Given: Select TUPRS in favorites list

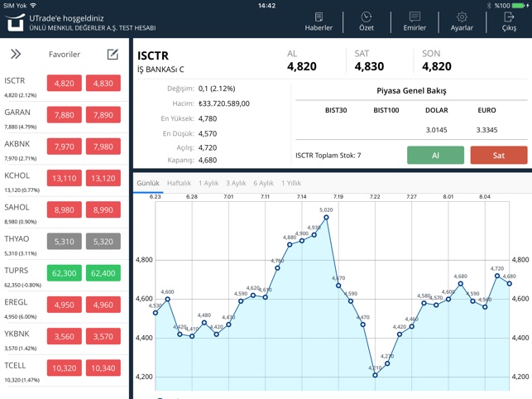Looking at the screenshot, I should [16, 271].
